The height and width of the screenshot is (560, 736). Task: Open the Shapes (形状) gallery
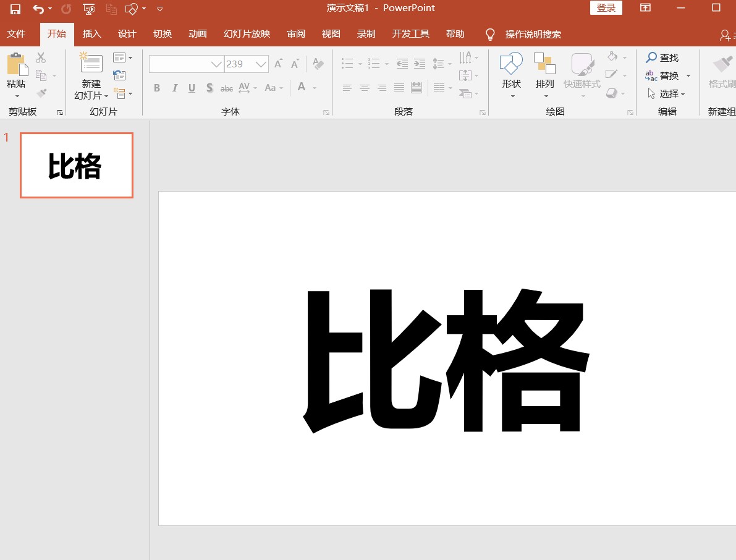(511, 64)
